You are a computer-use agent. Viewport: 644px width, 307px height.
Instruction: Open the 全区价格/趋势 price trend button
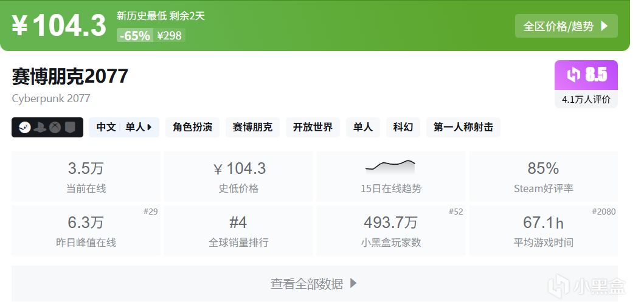click(566, 26)
